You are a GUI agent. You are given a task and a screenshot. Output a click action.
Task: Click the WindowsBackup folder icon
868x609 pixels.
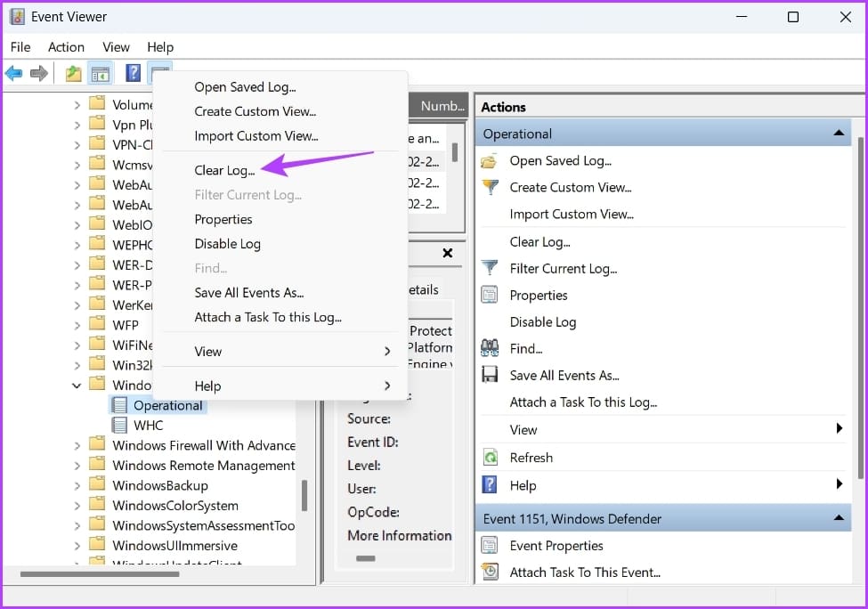pos(97,484)
